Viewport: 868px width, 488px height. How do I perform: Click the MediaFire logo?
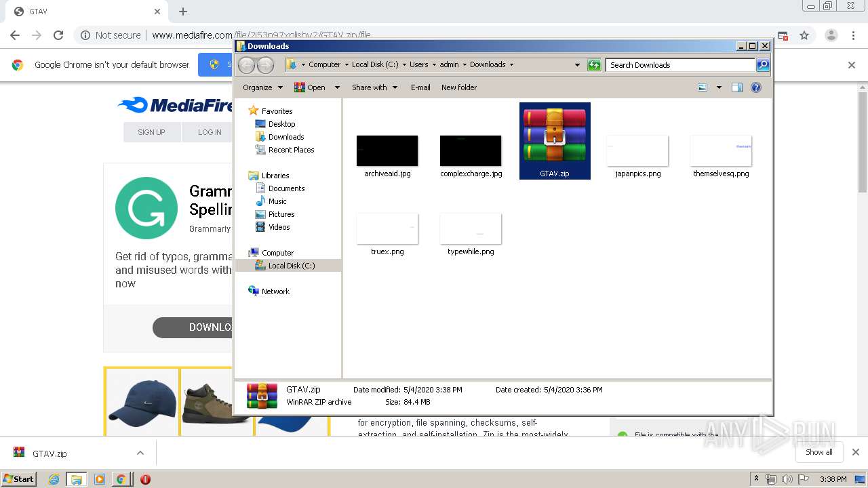[x=175, y=105]
